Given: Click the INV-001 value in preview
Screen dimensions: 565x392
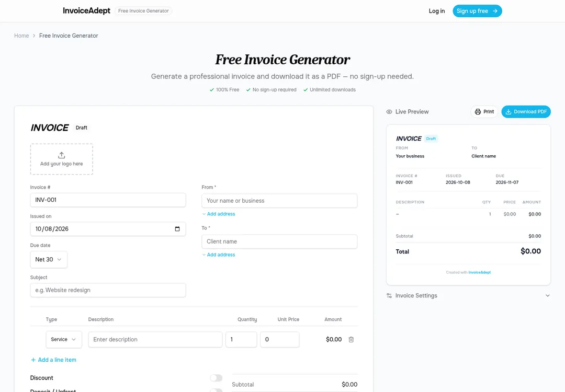Looking at the screenshot, I should point(404,182).
